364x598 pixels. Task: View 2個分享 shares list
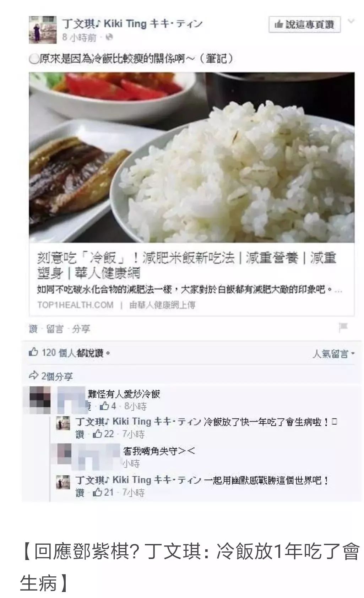(x=57, y=376)
